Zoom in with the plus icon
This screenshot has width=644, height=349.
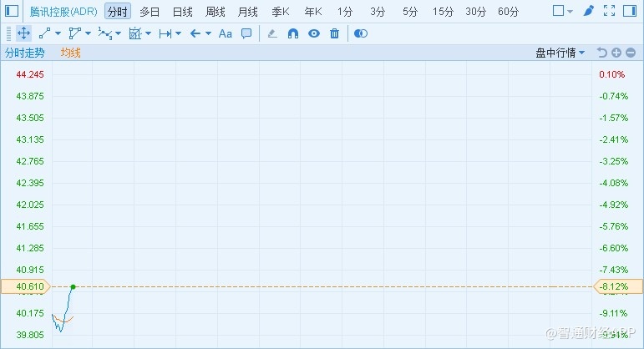(x=616, y=53)
